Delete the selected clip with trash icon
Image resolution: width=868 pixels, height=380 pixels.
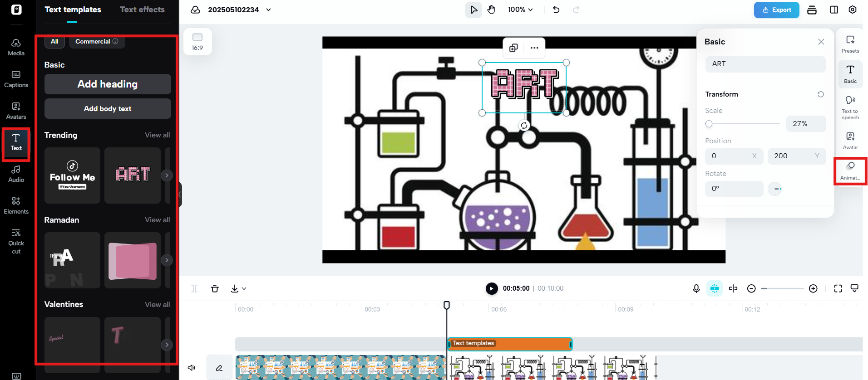(x=215, y=288)
